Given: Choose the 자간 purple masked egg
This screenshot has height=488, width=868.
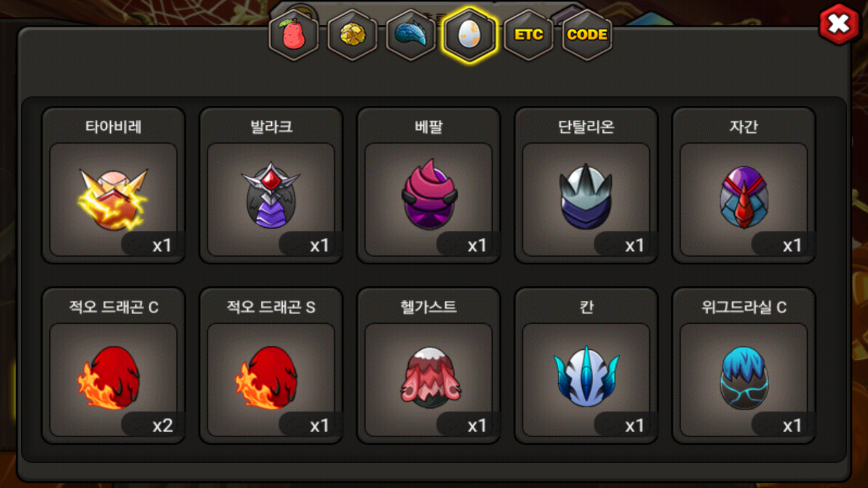Looking at the screenshot, I should click(744, 199).
